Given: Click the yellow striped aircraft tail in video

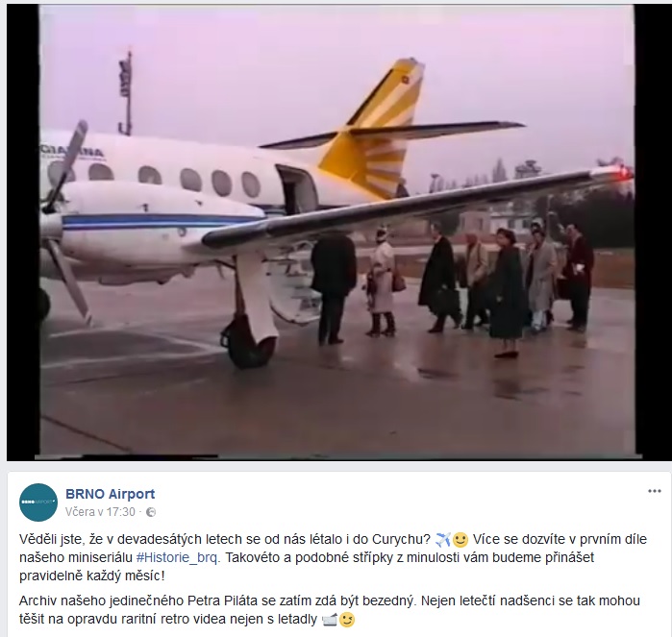Looking at the screenshot, I should (x=376, y=129).
